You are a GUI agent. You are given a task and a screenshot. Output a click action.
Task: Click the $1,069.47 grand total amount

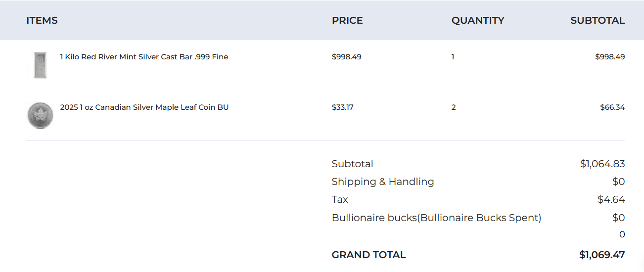point(602,255)
